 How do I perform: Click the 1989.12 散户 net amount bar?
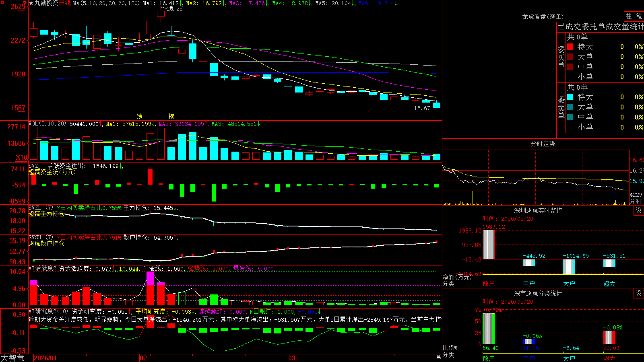pos(489,245)
